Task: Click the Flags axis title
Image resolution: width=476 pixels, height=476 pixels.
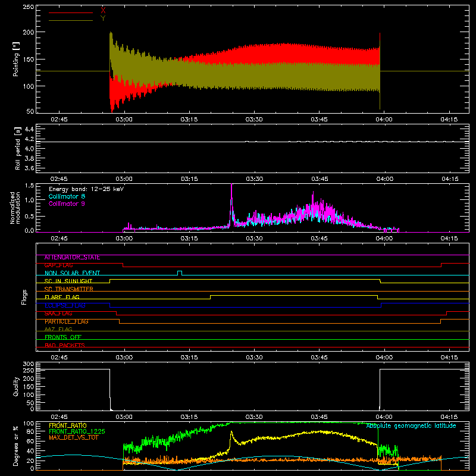Action: click(x=24, y=297)
